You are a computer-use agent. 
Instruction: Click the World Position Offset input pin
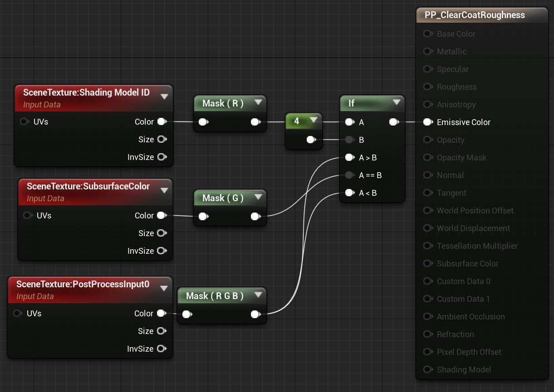tap(427, 210)
